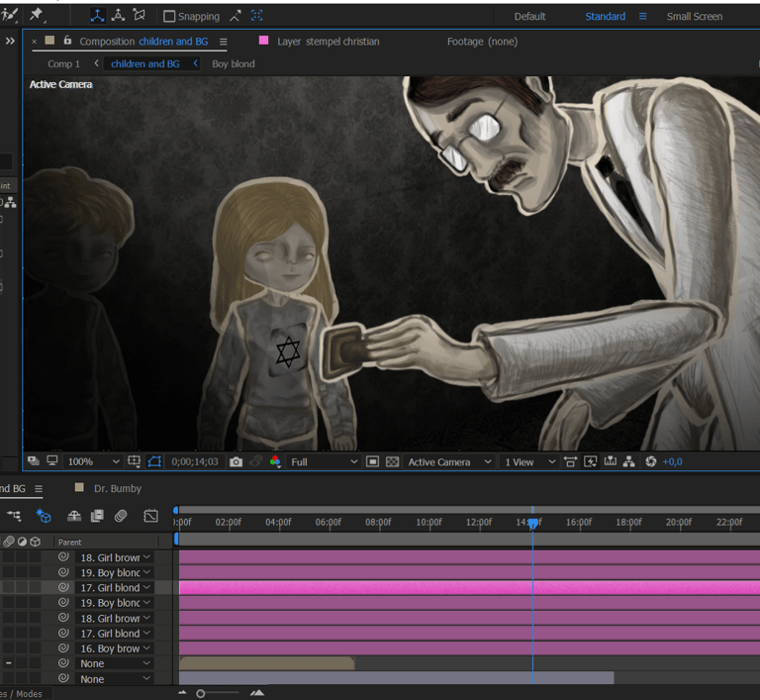The height and width of the screenshot is (700, 760).
Task: Open the Full resolution dropdown
Action: (x=324, y=461)
